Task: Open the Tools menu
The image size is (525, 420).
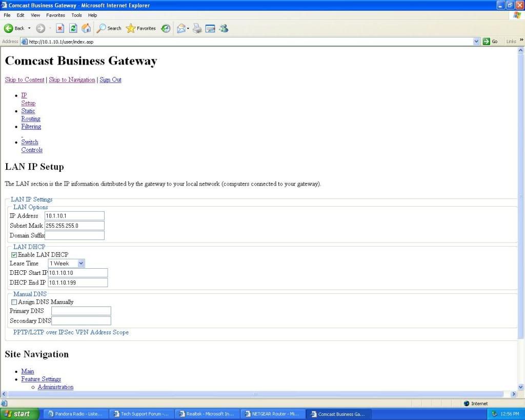Action: pos(76,15)
